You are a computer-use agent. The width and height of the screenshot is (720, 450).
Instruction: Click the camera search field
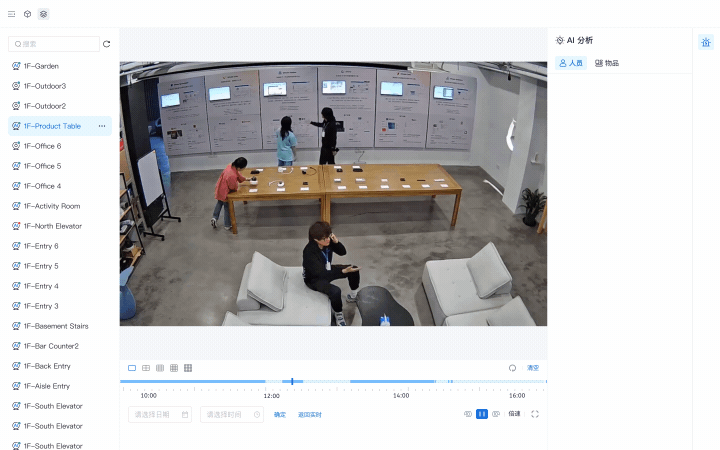pos(54,44)
